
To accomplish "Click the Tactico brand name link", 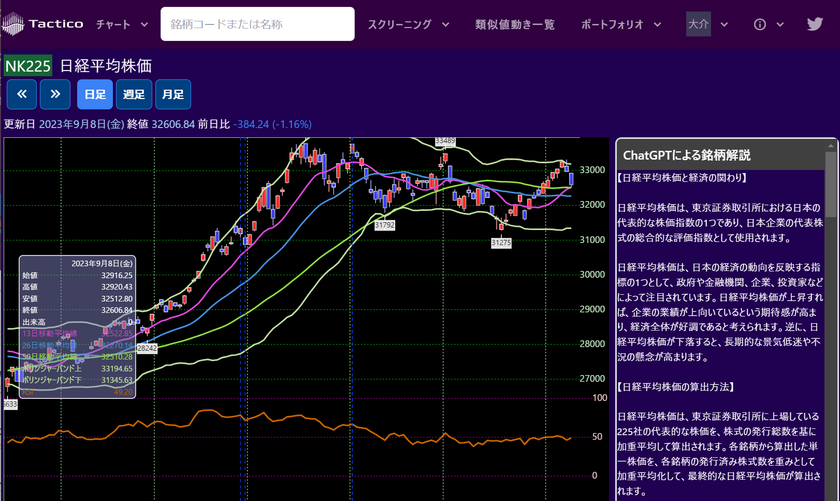I will (x=56, y=24).
